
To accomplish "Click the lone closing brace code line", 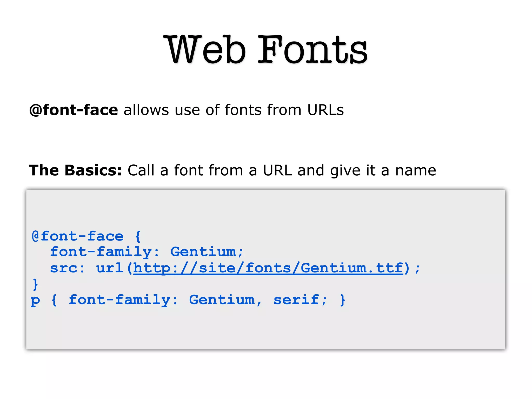I will 35,284.
